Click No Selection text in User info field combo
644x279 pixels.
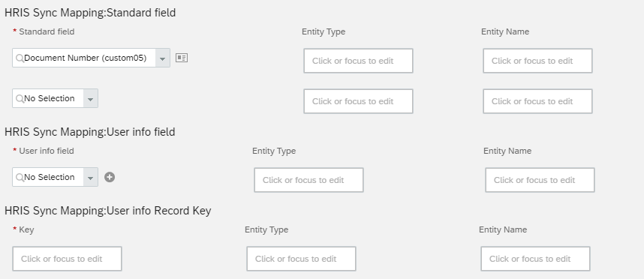click(x=50, y=177)
